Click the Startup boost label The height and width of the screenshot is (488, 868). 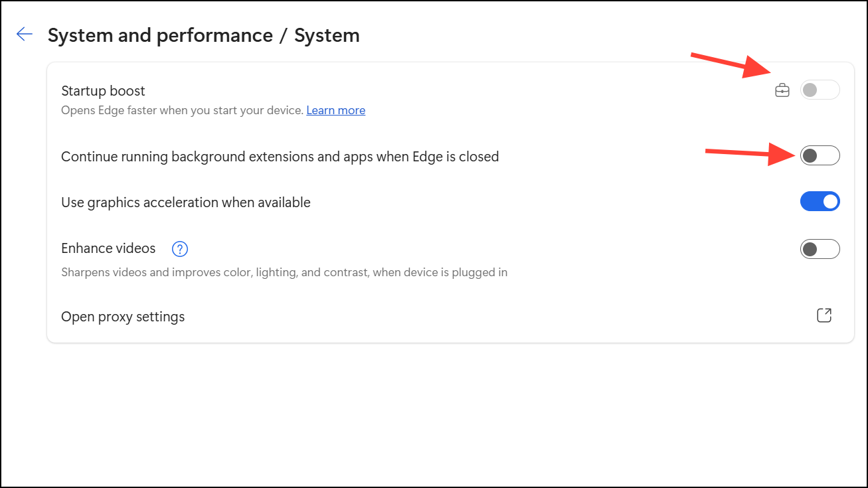[103, 91]
